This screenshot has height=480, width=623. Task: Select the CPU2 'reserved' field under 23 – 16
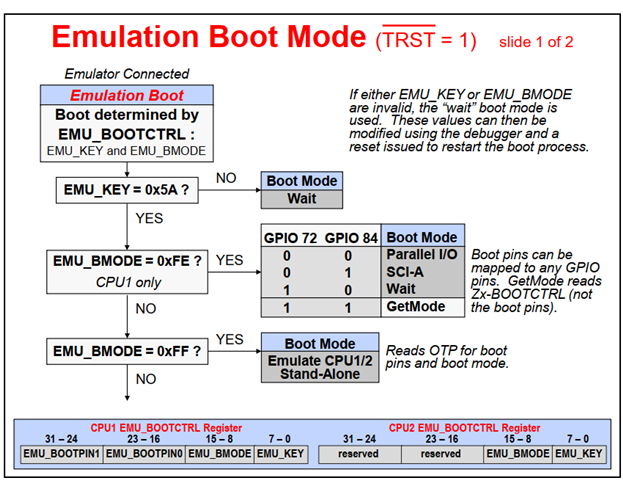point(443,454)
